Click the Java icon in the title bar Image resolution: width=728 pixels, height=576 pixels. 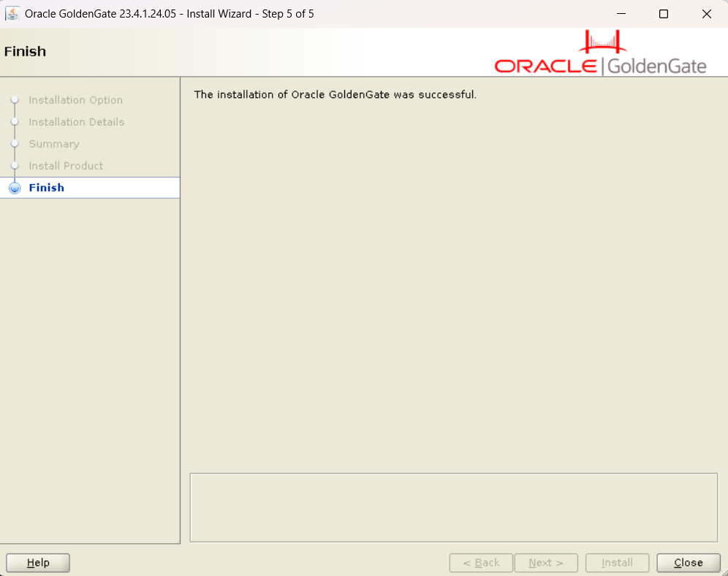click(x=12, y=14)
